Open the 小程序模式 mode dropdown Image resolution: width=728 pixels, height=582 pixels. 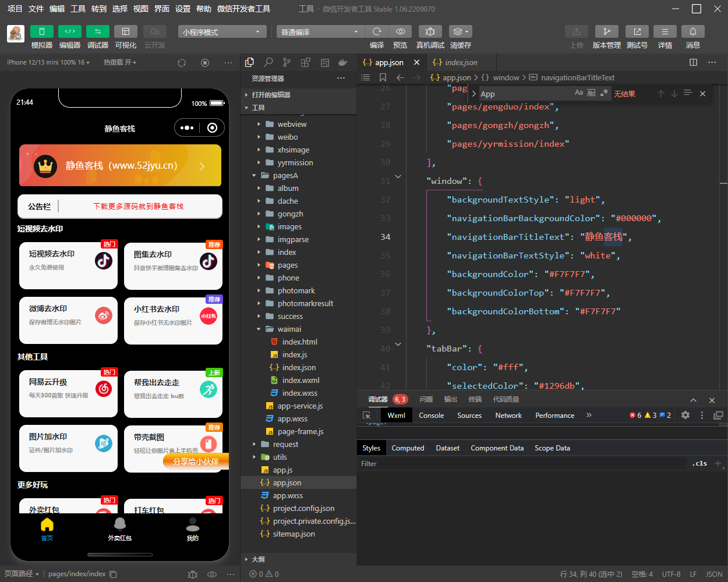[222, 32]
